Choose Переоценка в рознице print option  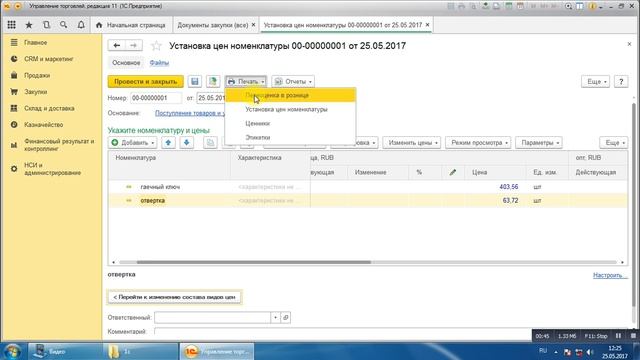coord(291,95)
